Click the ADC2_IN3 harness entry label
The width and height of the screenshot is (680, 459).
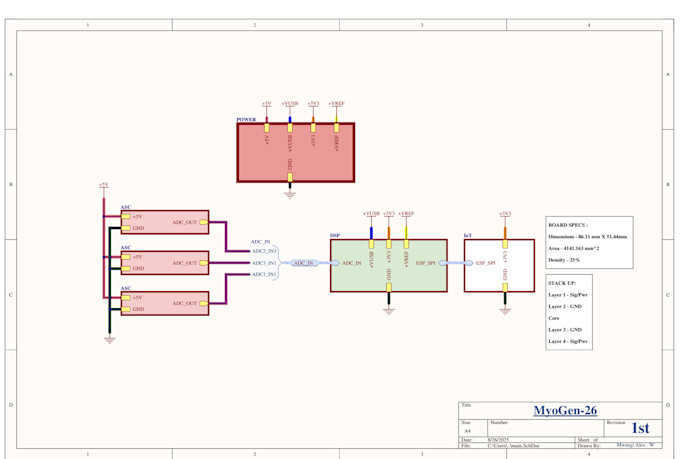pyautogui.click(x=264, y=251)
